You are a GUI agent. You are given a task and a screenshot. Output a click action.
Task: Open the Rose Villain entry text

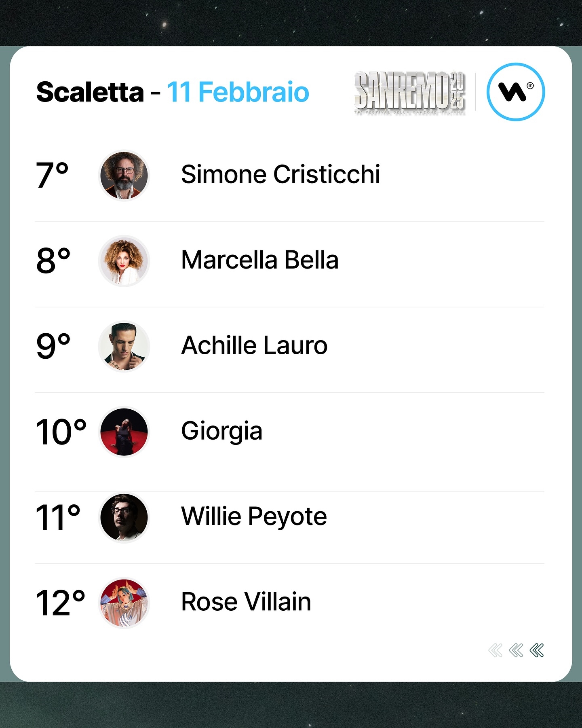[x=246, y=601]
